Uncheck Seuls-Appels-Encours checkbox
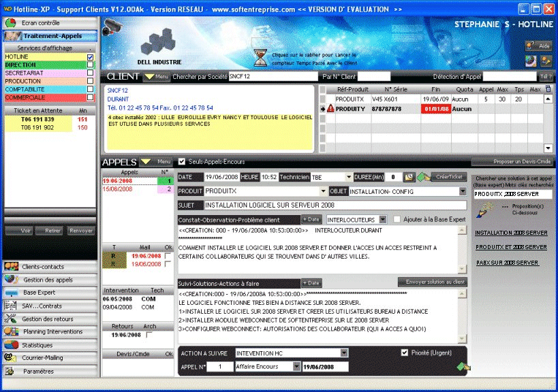The height and width of the screenshot is (392, 558). point(181,162)
